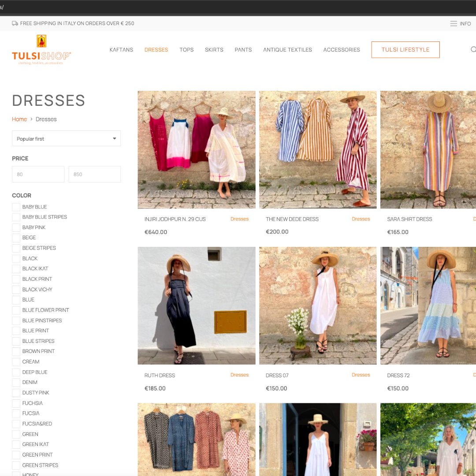Open the Skirts category

[214, 50]
